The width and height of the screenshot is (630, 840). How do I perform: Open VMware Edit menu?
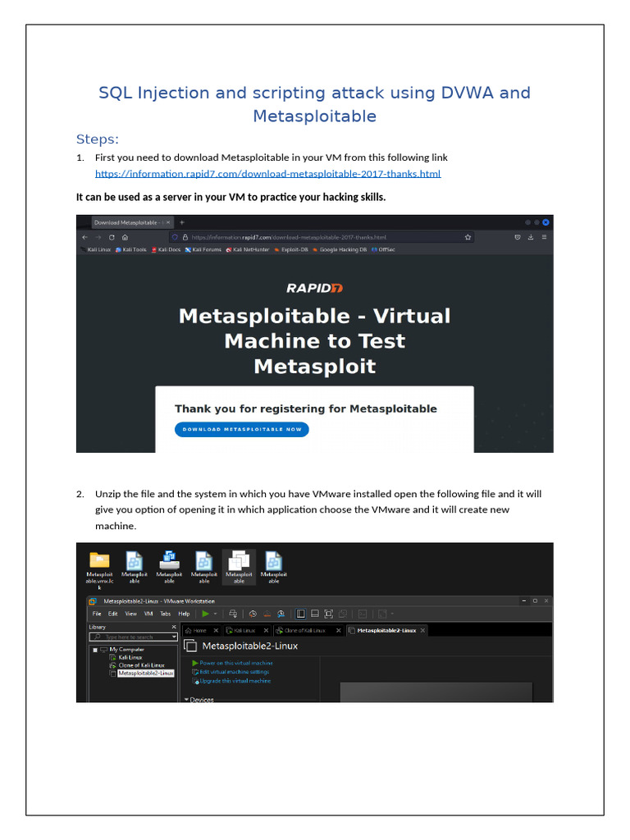[x=113, y=614]
